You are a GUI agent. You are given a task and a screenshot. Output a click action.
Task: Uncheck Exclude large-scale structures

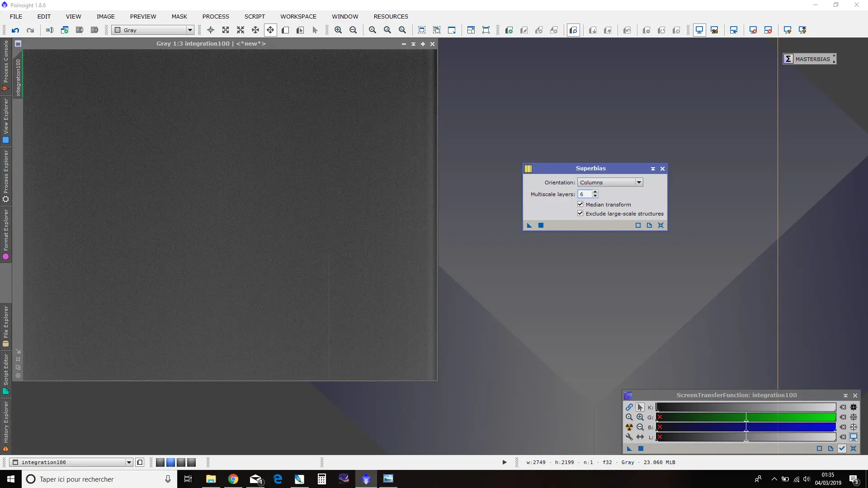(580, 213)
